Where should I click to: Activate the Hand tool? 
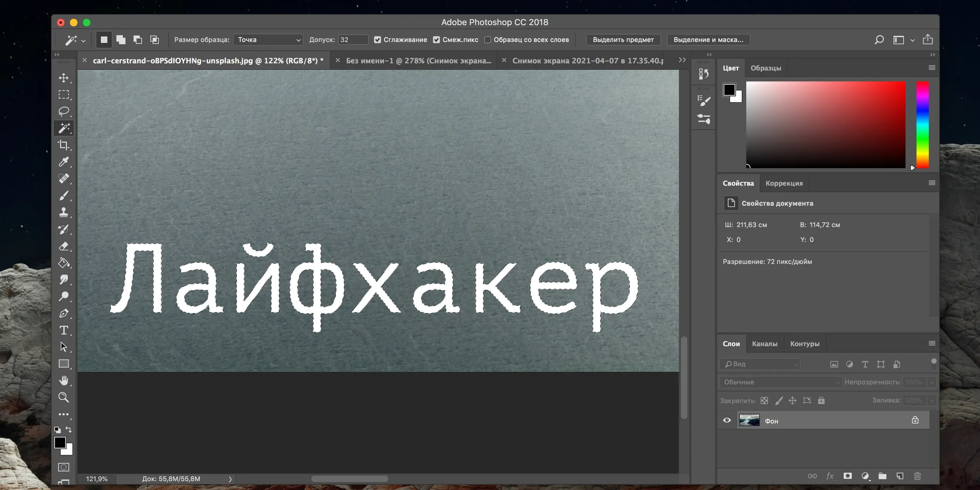coord(64,381)
